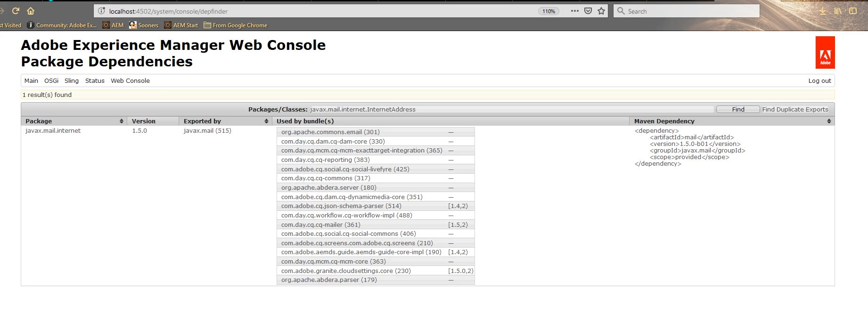Open cq-workflow-impl (488) bundle
868x313 pixels.
click(347, 215)
